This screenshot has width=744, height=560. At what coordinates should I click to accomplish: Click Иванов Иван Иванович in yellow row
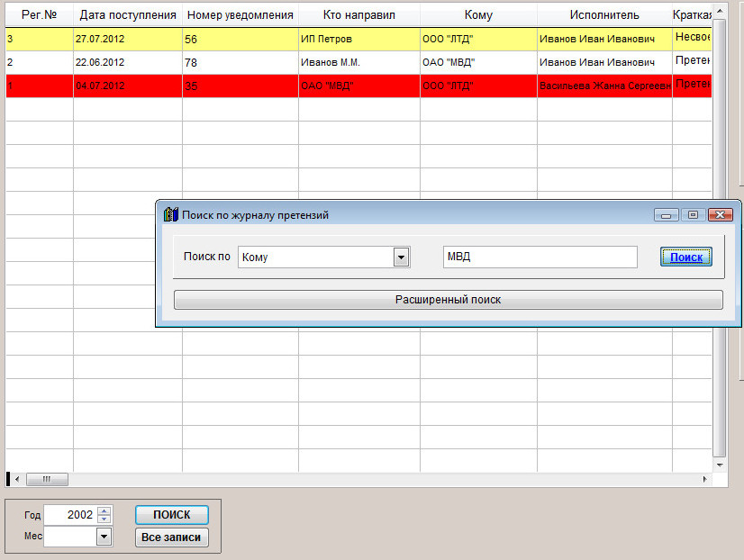pos(604,39)
